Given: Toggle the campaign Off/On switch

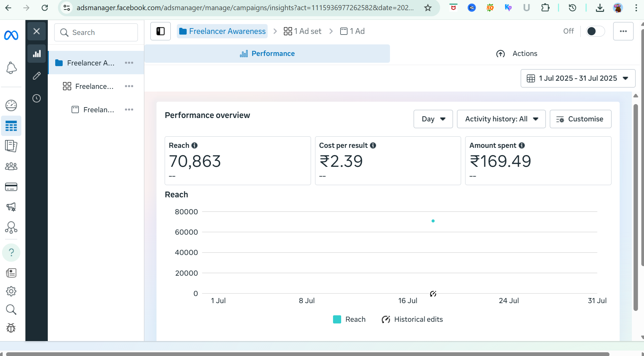Looking at the screenshot, I should [595, 31].
